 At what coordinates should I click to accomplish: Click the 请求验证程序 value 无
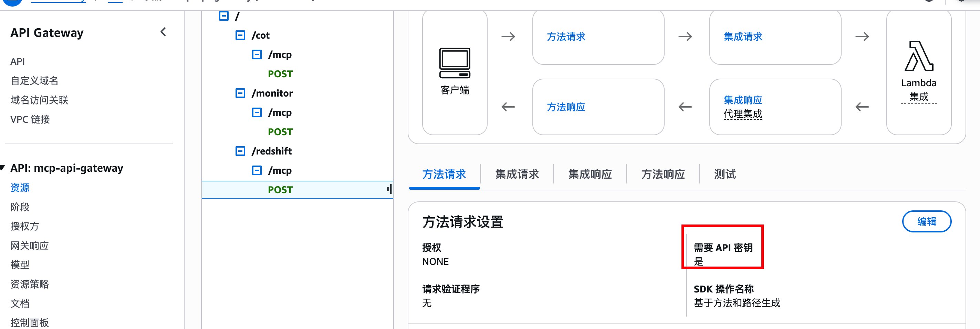pos(427,303)
